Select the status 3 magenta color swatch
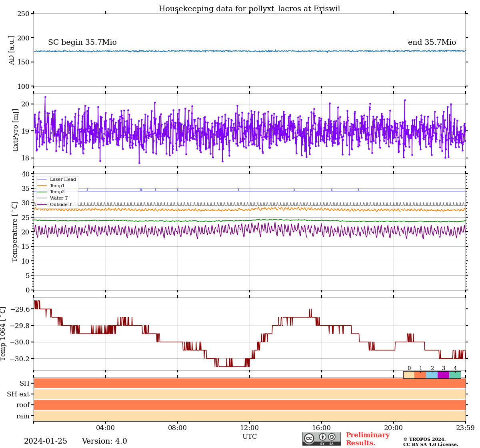This screenshot has width=480, height=448. (444, 375)
